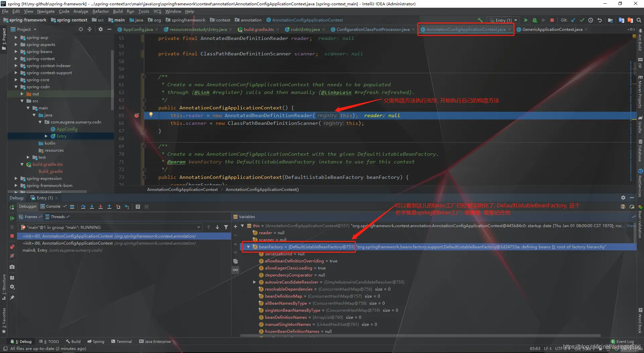Switch to the GenericApplicationContext.java tab
This screenshot has width=644, height=353.
point(552,30)
